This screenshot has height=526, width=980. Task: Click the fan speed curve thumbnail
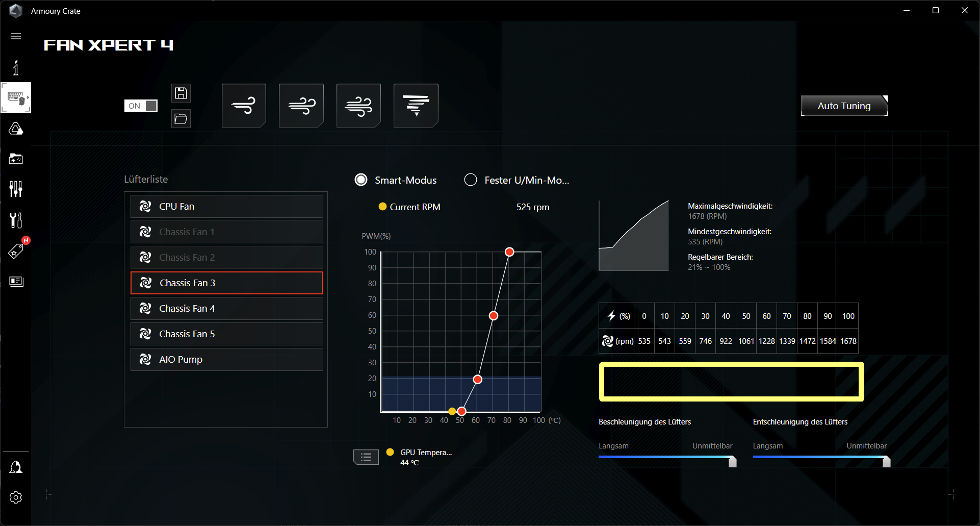(x=634, y=235)
